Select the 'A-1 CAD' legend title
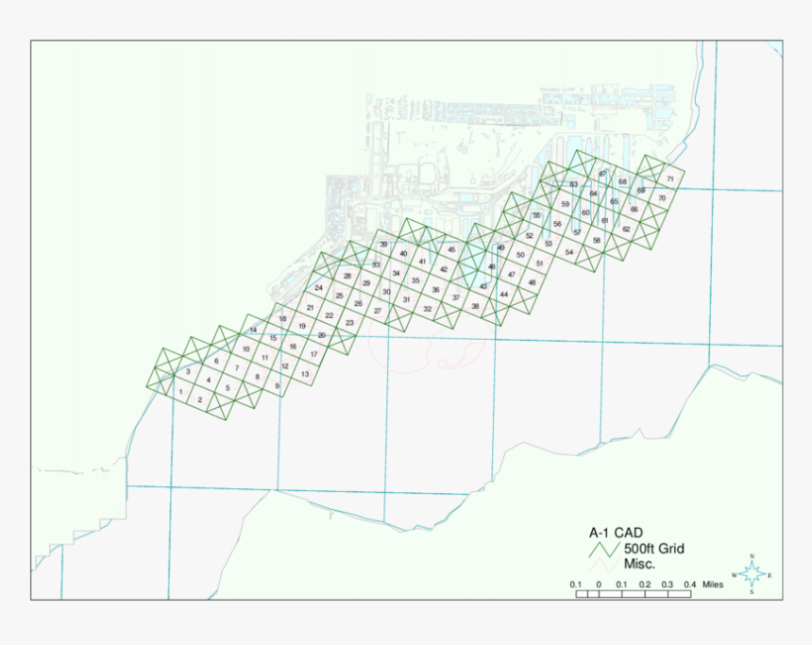Image resolution: width=812 pixels, height=645 pixels. [616, 533]
